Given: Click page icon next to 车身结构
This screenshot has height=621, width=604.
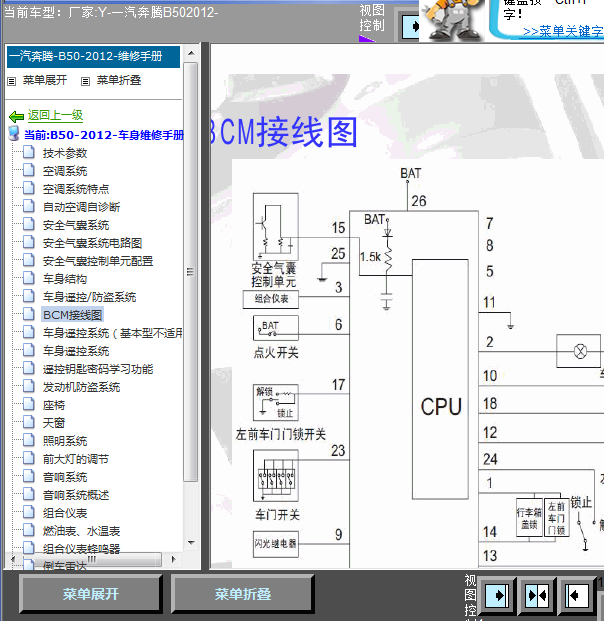Looking at the screenshot, I should point(29,278).
